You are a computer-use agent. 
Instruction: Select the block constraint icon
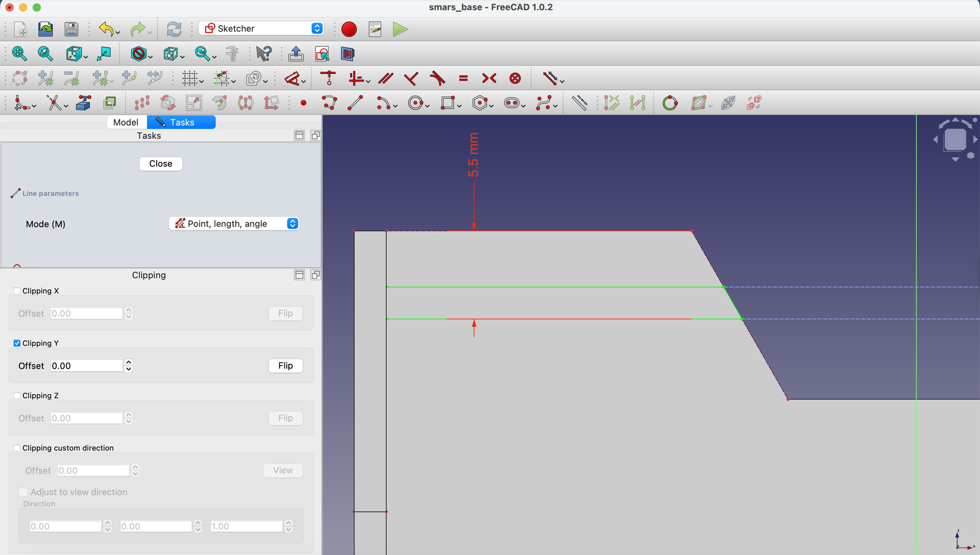(516, 78)
